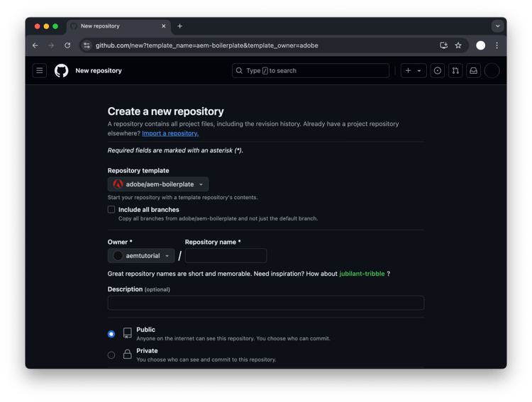Open a new browser tab
532x402 pixels.
(180, 26)
